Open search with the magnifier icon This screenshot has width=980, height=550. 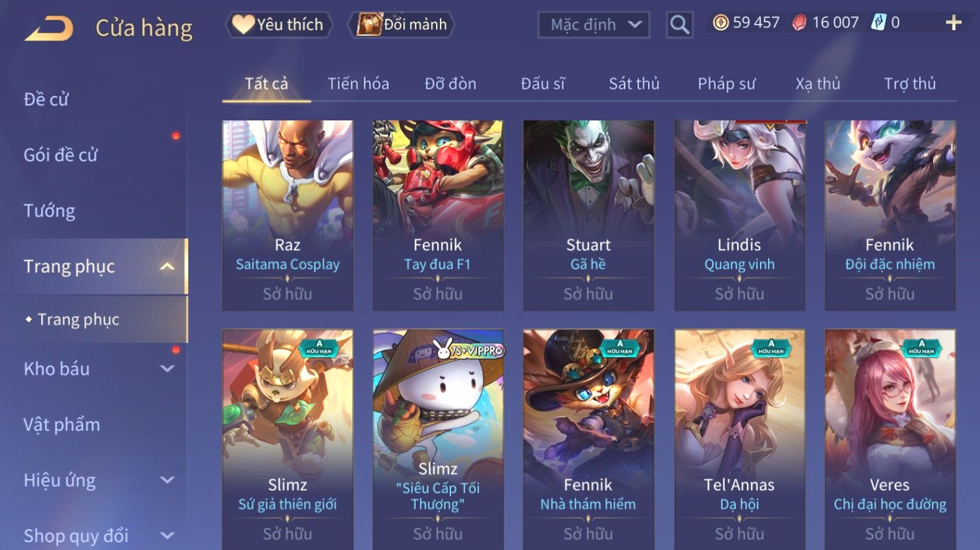click(679, 25)
